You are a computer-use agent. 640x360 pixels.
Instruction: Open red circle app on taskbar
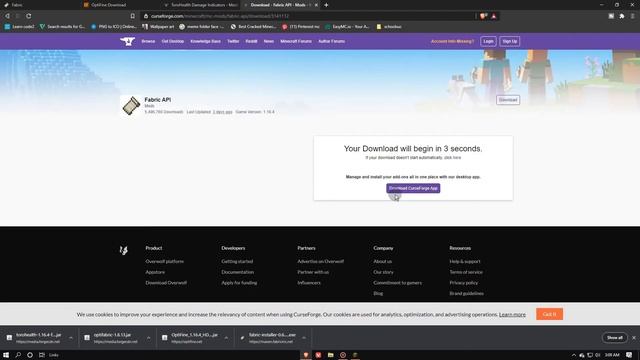[x=343, y=355]
